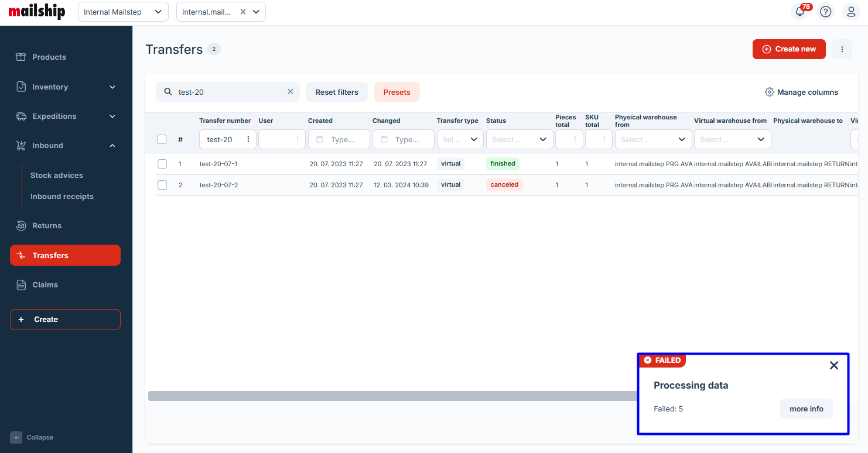Click the Create new button
Viewport: 868px width, 453px height.
788,50
